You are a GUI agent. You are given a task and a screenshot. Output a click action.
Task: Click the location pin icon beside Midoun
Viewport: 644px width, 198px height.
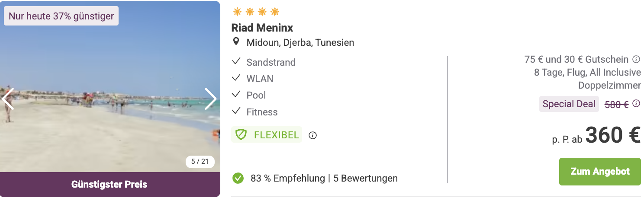[236, 42]
